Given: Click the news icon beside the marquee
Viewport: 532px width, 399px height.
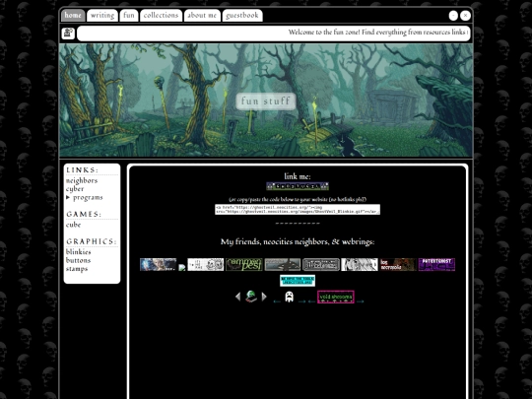Looking at the screenshot, I should (68, 33).
